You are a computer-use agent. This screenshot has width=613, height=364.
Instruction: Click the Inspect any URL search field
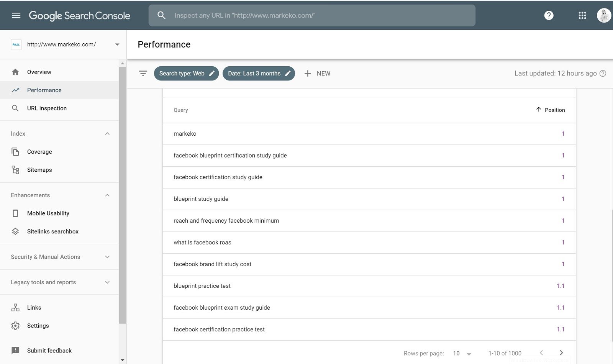point(312,15)
